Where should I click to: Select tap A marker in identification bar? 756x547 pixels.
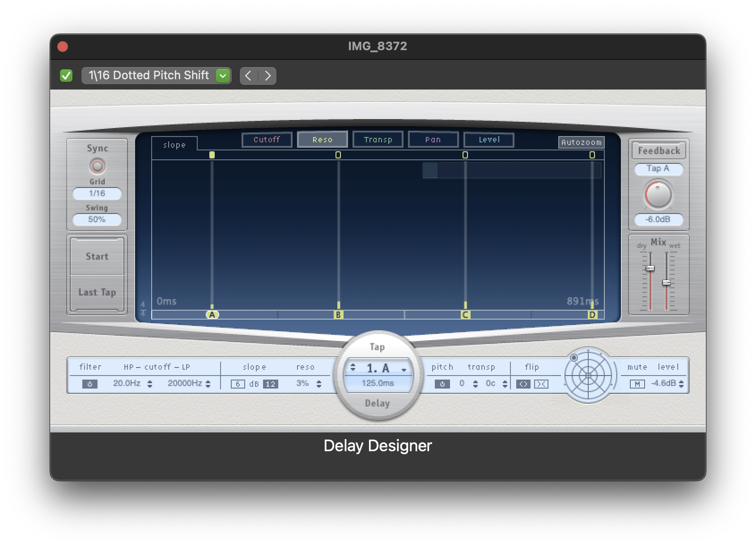(212, 315)
